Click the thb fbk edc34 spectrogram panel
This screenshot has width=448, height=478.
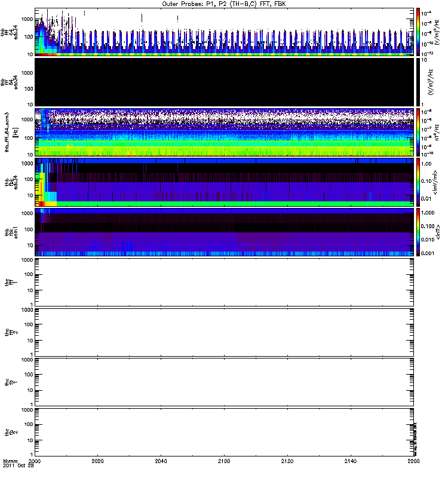pyautogui.click(x=224, y=181)
